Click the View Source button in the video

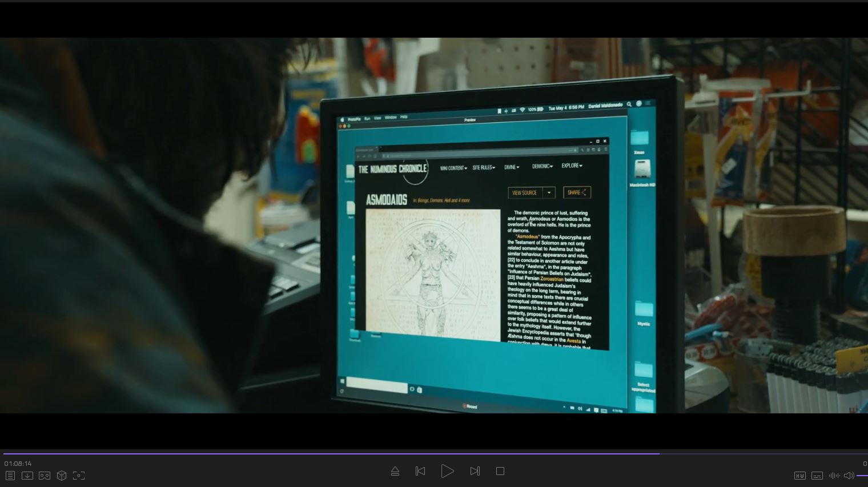tap(524, 193)
